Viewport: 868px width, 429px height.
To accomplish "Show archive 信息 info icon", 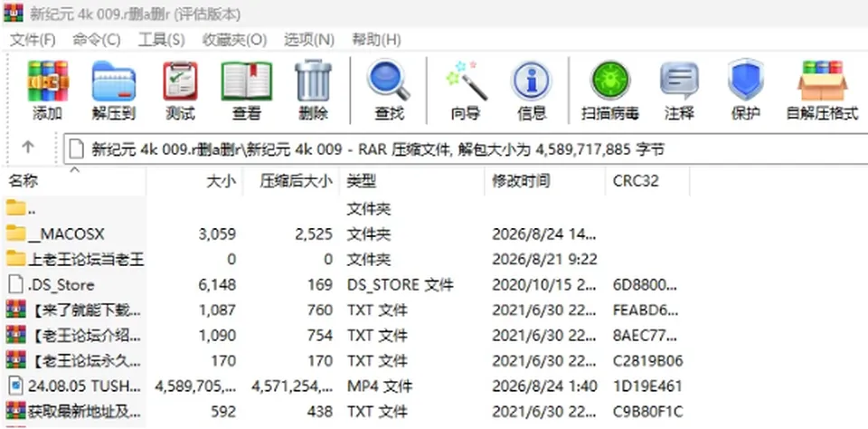I will click(532, 81).
